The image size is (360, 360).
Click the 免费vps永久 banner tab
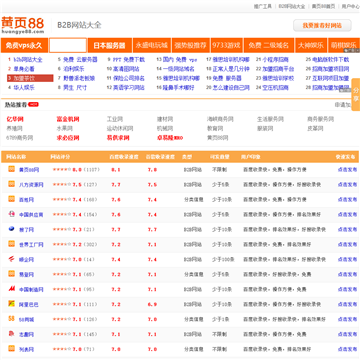(x=24, y=45)
